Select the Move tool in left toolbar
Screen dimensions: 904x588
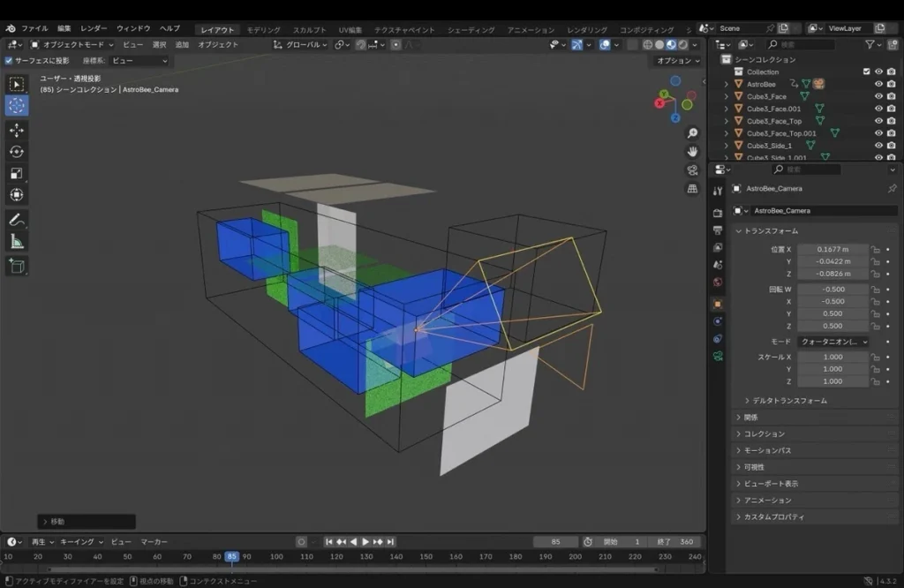17,130
